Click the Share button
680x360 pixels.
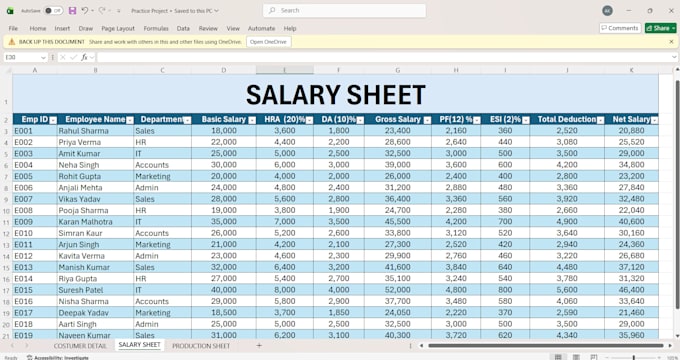click(x=660, y=28)
